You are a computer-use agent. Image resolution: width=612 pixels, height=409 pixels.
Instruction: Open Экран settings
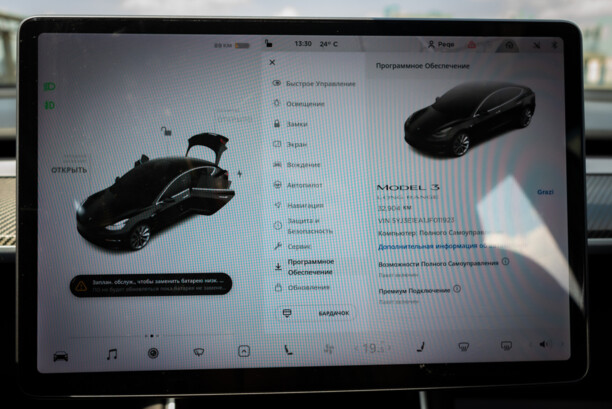click(x=290, y=144)
